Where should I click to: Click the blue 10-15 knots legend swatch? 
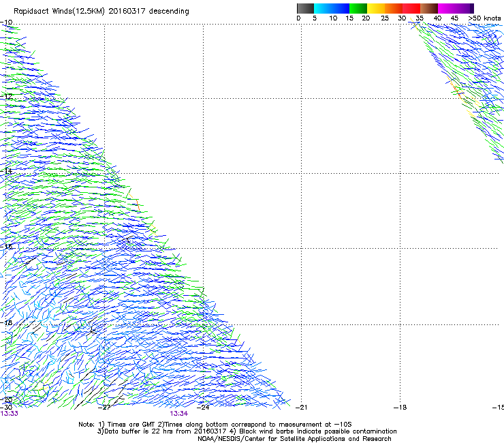point(341,8)
